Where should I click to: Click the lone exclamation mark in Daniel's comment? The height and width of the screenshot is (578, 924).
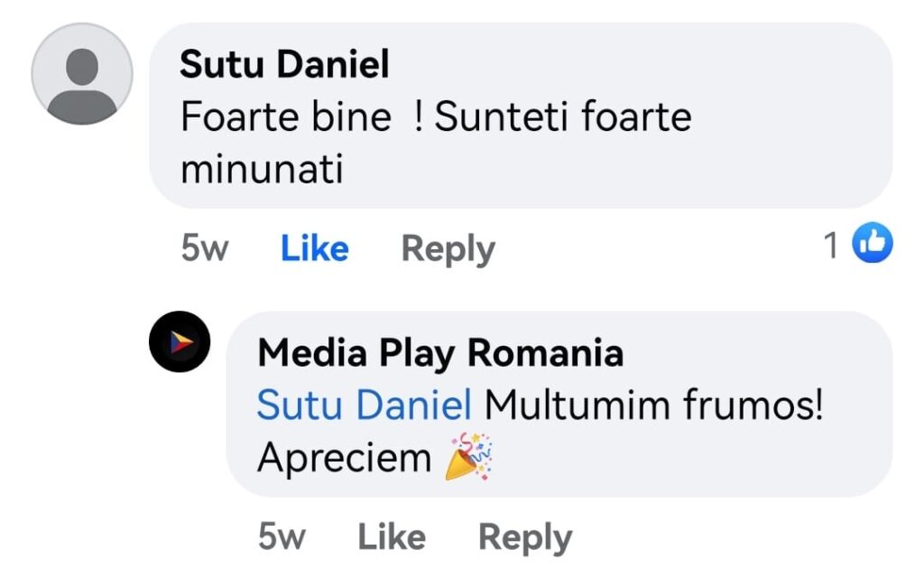(x=419, y=117)
